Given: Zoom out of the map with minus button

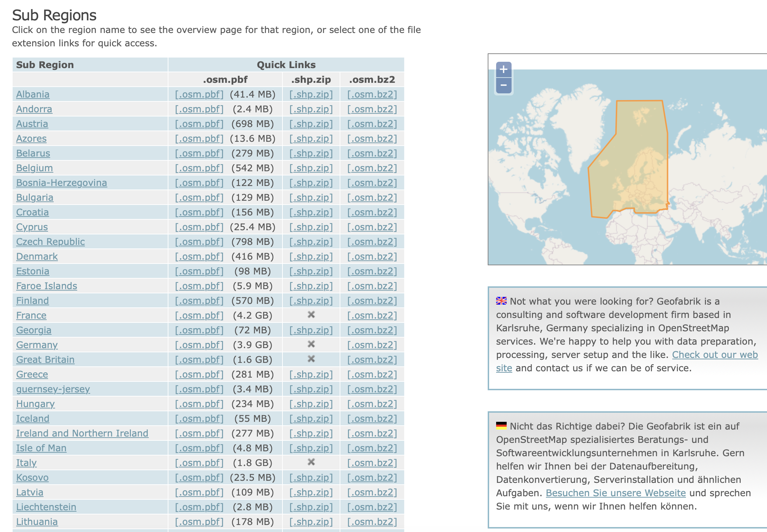Looking at the screenshot, I should [503, 85].
